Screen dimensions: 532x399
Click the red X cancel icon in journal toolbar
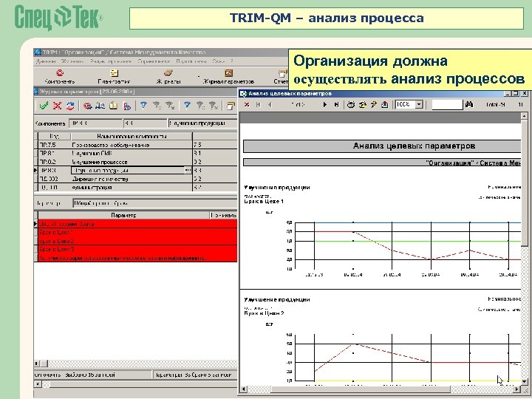(x=57, y=106)
